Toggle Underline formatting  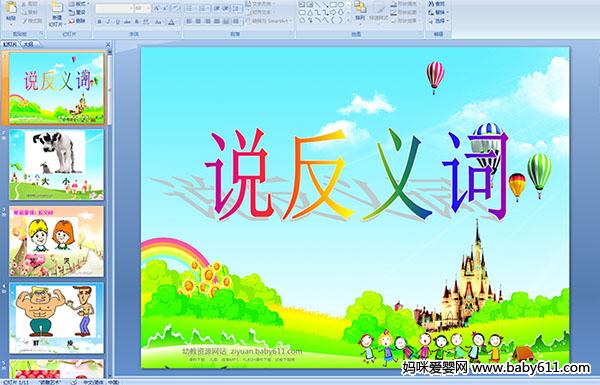pos(117,22)
